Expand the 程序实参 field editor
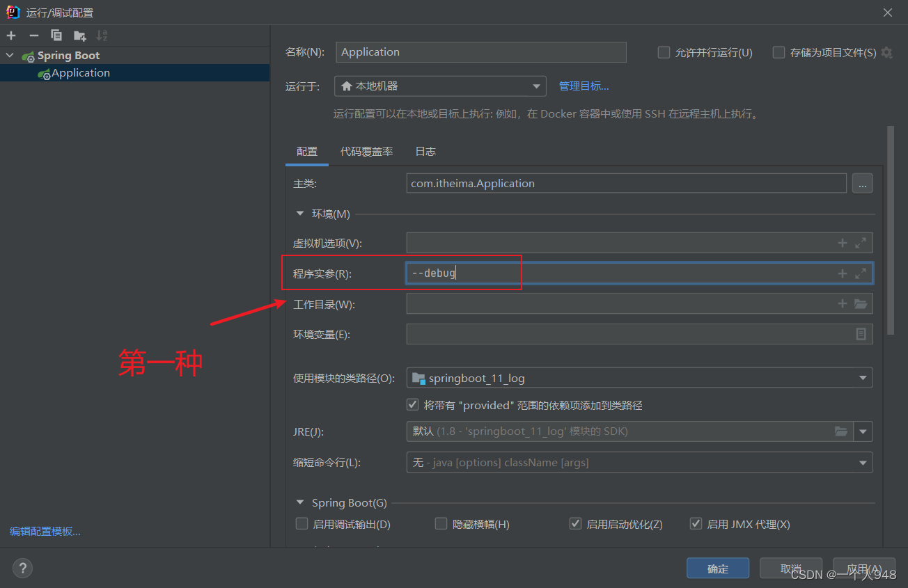Image resolution: width=908 pixels, height=588 pixels. click(x=861, y=273)
